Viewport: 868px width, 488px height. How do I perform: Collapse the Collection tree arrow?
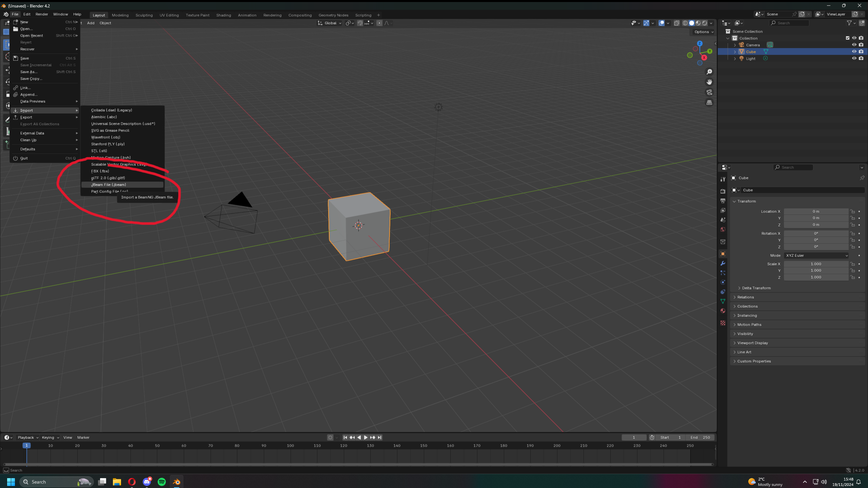tap(728, 38)
